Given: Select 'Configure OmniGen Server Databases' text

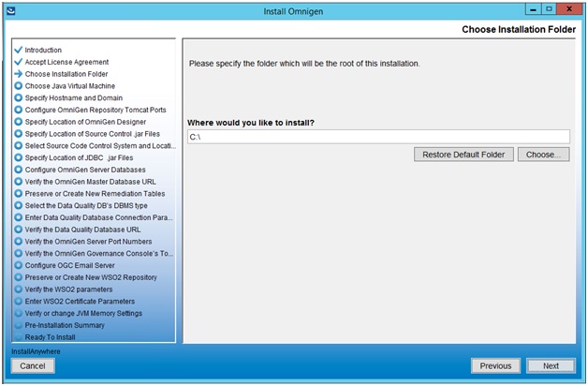Looking at the screenshot, I should pos(85,170).
